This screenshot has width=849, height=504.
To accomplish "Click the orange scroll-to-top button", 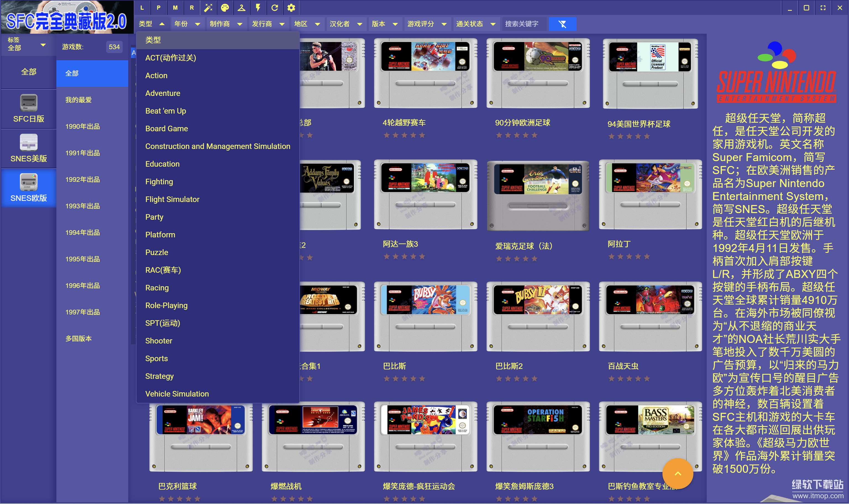I will pos(677,473).
